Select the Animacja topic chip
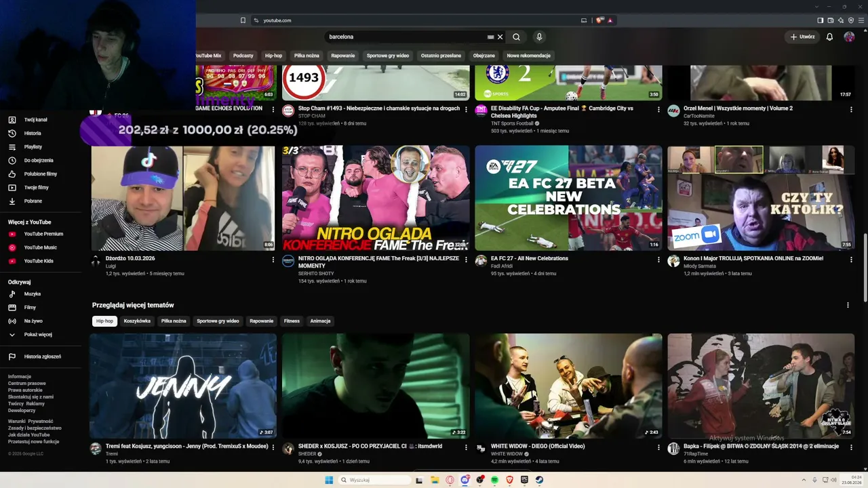The image size is (868, 488). pos(320,321)
